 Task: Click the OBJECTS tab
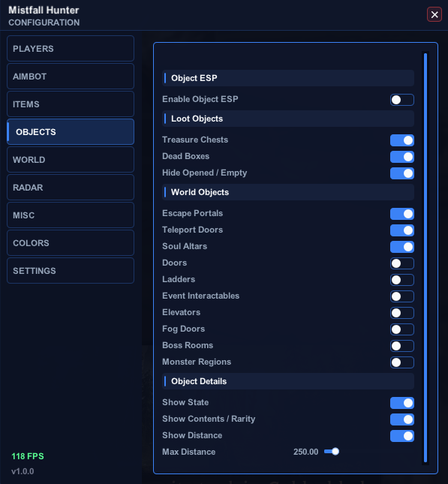pyautogui.click(x=71, y=132)
